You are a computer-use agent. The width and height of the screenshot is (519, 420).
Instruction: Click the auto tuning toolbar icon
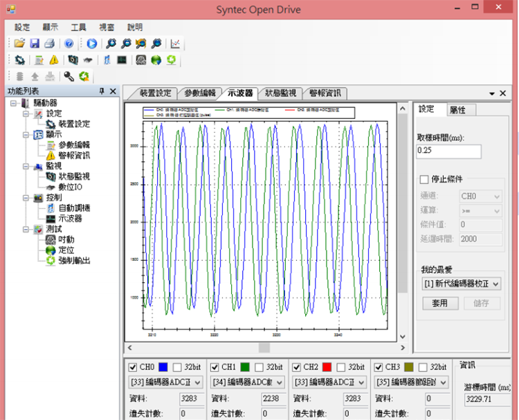(x=107, y=60)
